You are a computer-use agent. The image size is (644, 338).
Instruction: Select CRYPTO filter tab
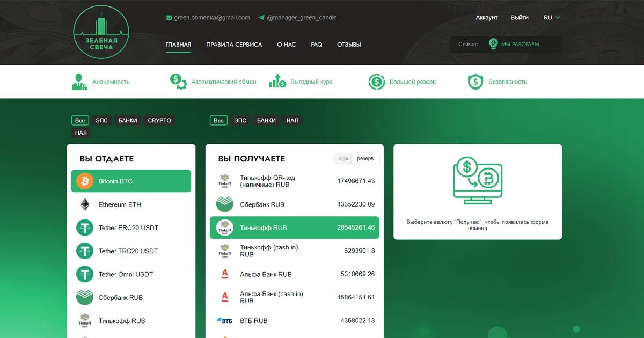159,120
